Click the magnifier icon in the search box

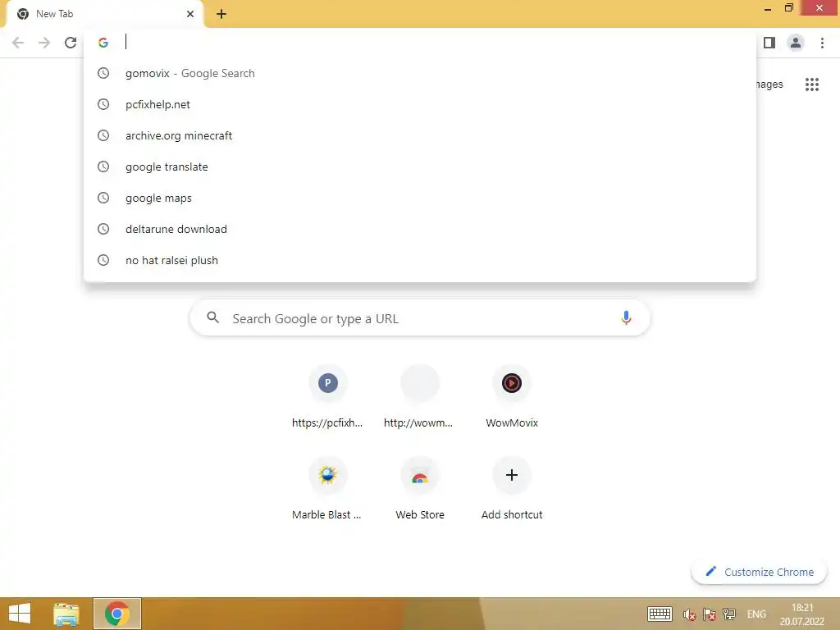pos(212,317)
